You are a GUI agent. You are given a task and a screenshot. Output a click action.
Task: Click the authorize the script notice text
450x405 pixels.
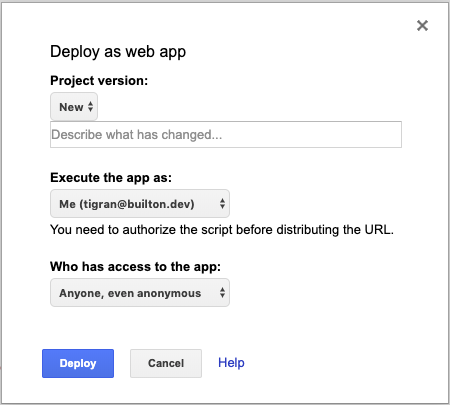pos(222,230)
